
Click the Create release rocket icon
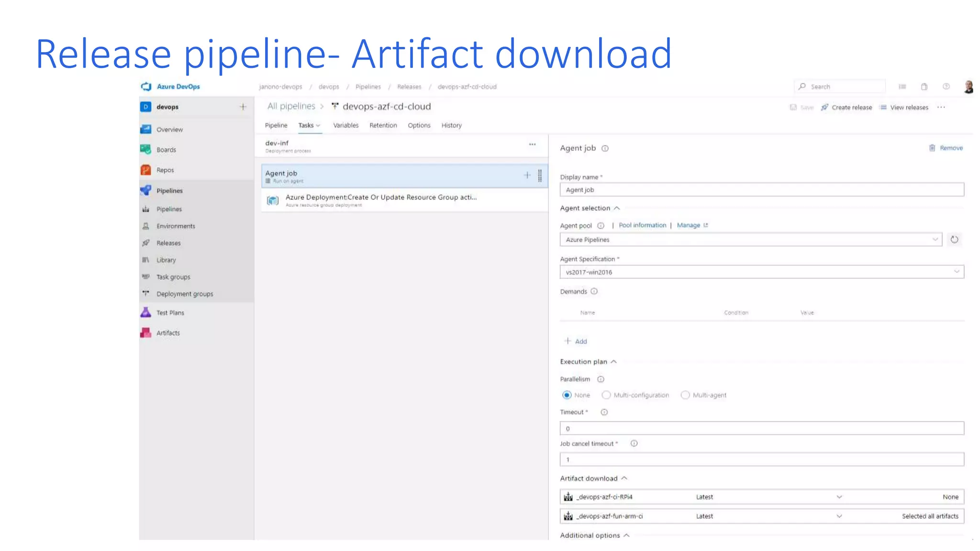pos(824,107)
